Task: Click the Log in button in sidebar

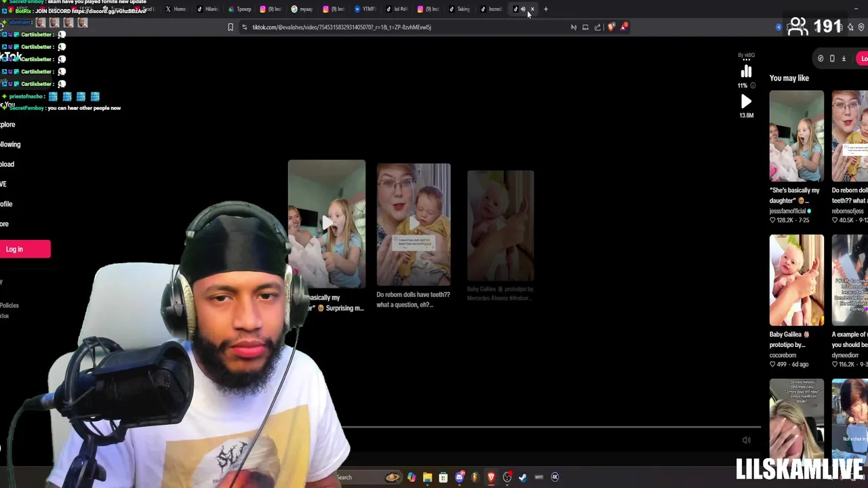Action: [24, 249]
